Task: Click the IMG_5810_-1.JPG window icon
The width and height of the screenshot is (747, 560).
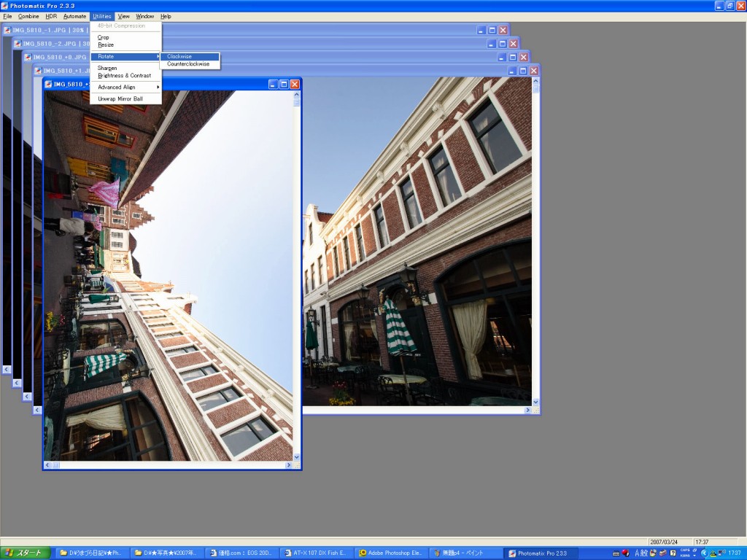Action: click(x=7, y=30)
